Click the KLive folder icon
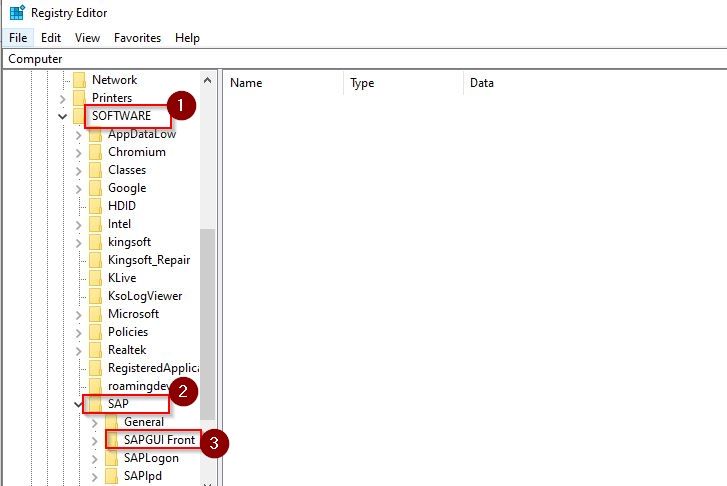727x486 pixels. tap(96, 278)
